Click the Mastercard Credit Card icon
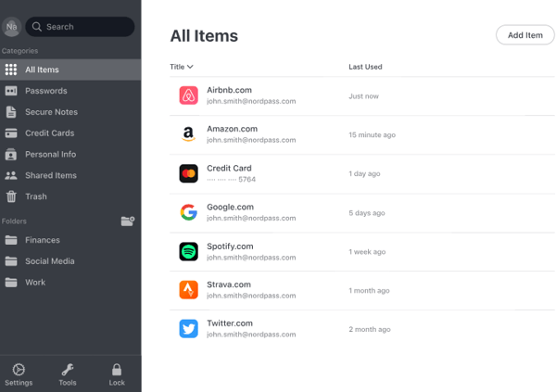Screen dimensions: 556x392 (x=188, y=173)
